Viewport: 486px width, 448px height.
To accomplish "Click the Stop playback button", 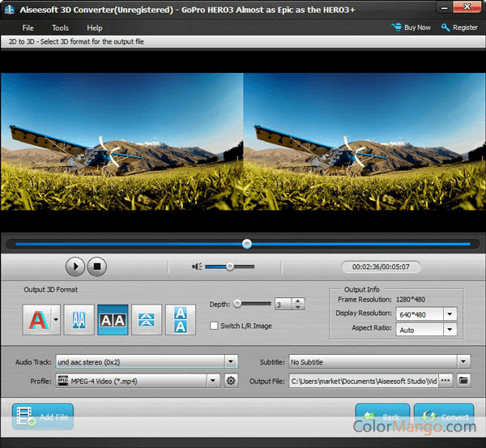I will pyautogui.click(x=97, y=266).
